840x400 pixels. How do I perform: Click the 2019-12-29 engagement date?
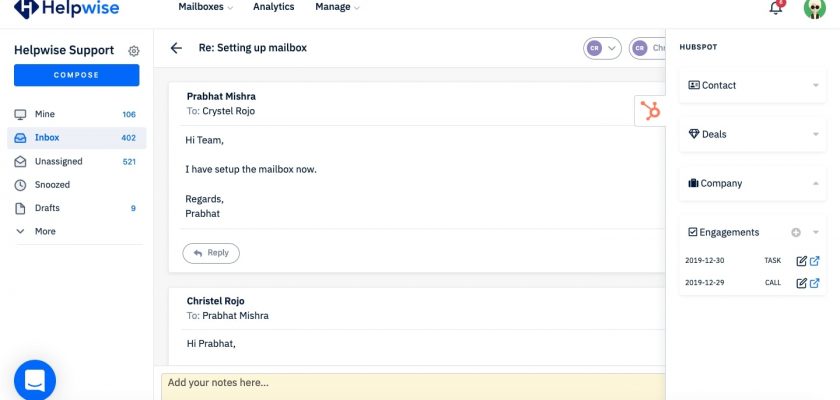(704, 283)
